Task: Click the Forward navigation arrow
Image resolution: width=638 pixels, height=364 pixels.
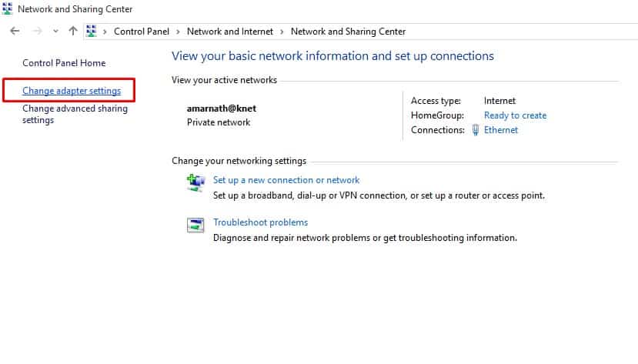Action: pyautogui.click(x=36, y=32)
